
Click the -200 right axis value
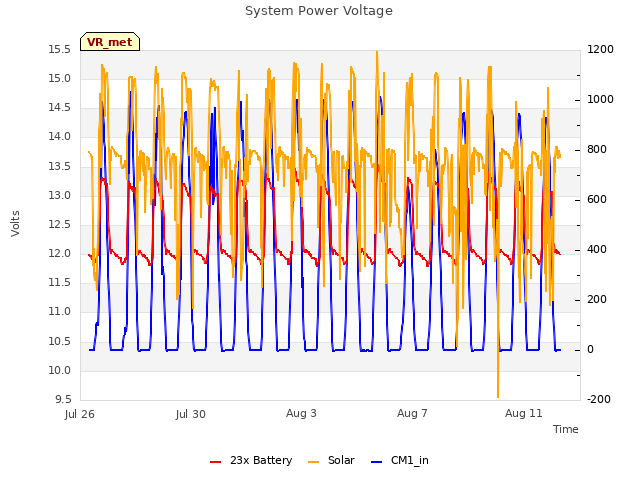click(x=599, y=399)
